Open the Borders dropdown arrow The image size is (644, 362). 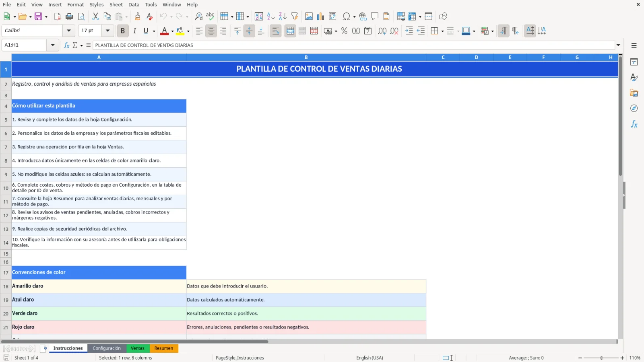pyautogui.click(x=442, y=31)
